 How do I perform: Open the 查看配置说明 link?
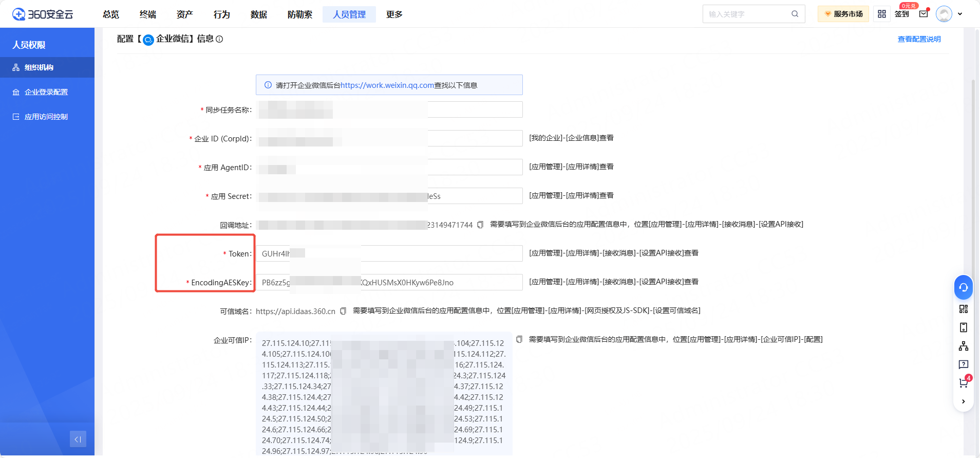(919, 39)
